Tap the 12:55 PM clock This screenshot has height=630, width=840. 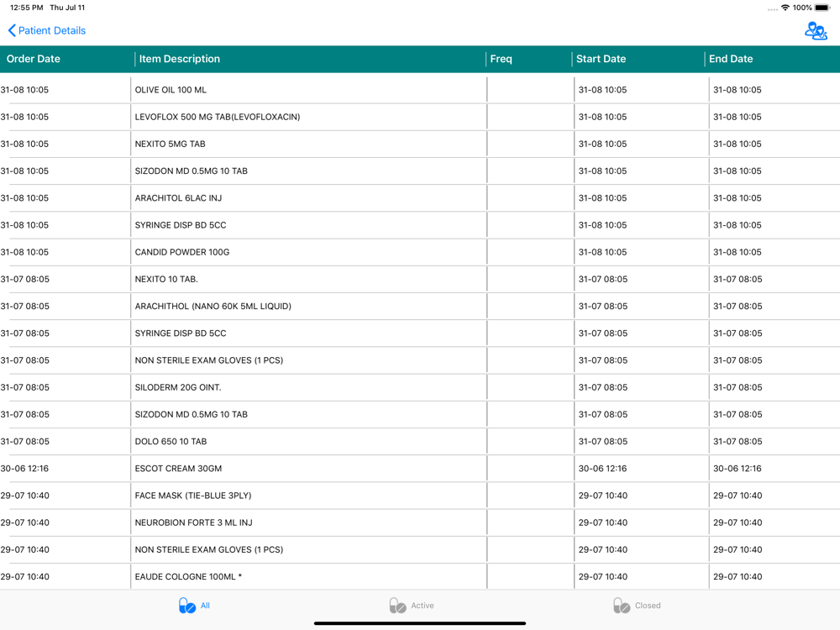tap(27, 8)
